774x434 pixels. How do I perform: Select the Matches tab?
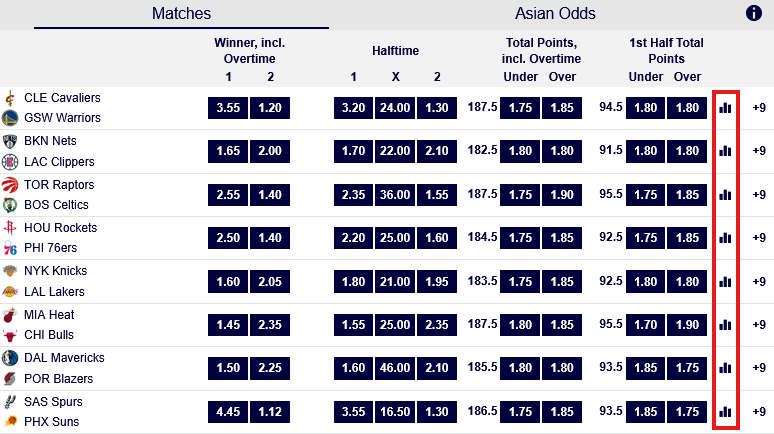coord(181,14)
